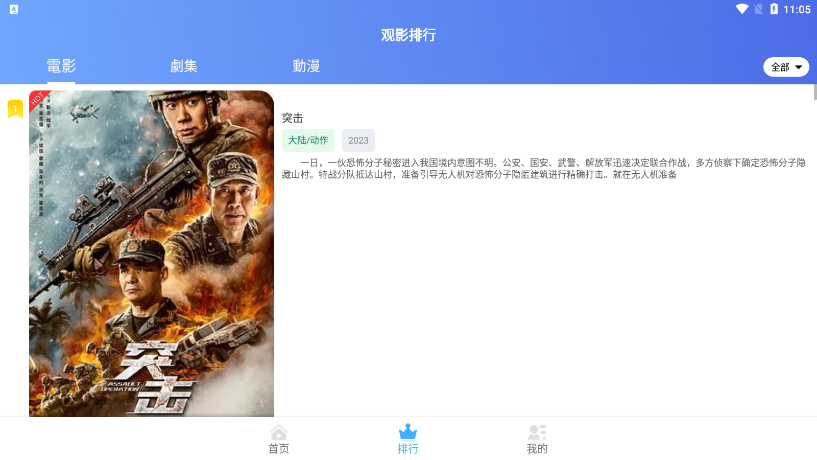Viewport: 817px width, 460px height.
Task: Switch to the 電影 tab
Action: pyautogui.click(x=61, y=66)
